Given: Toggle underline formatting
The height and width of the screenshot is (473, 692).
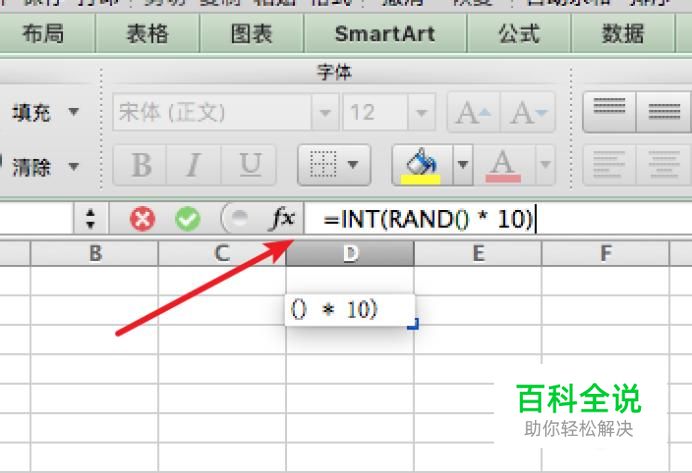Looking at the screenshot, I should click(x=250, y=165).
